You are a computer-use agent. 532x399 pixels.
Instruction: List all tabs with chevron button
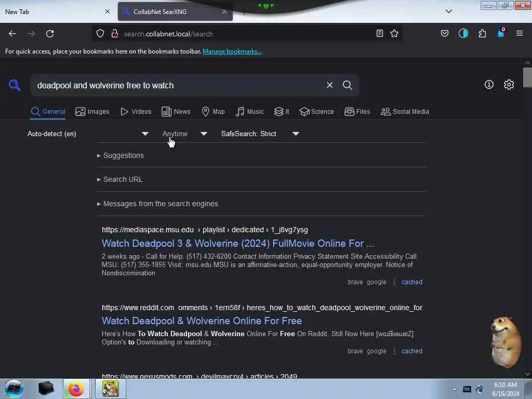coord(448,11)
